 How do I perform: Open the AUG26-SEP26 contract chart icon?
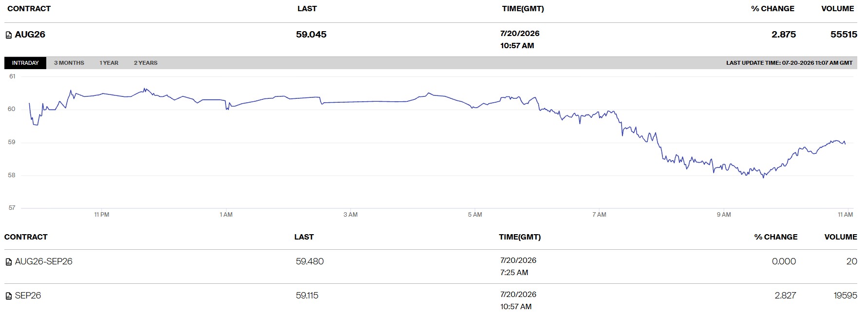coord(8,262)
